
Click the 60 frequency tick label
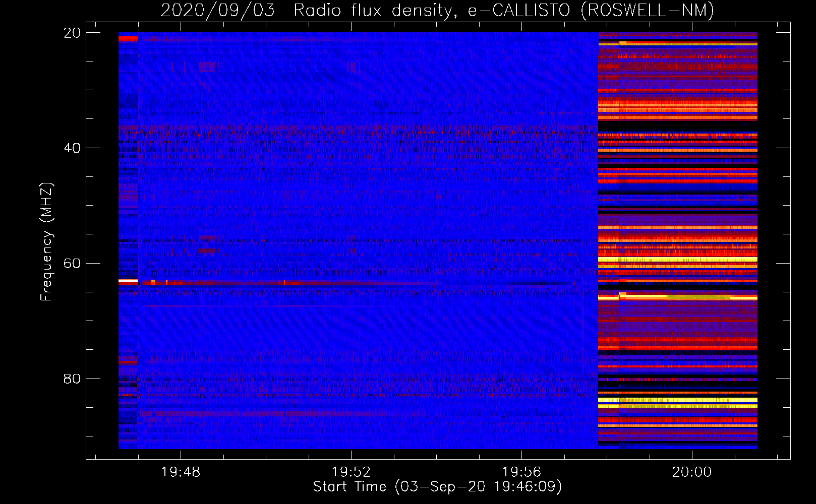tap(72, 264)
